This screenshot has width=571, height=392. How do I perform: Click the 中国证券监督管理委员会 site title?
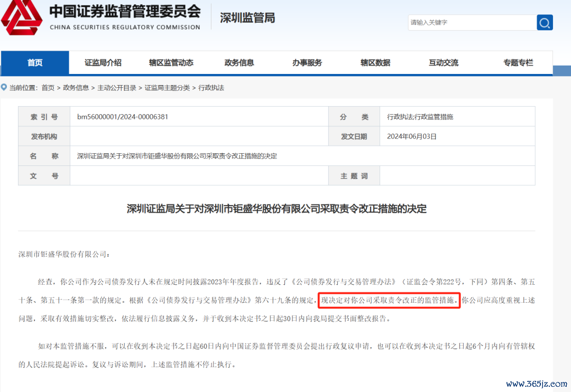[125, 11]
